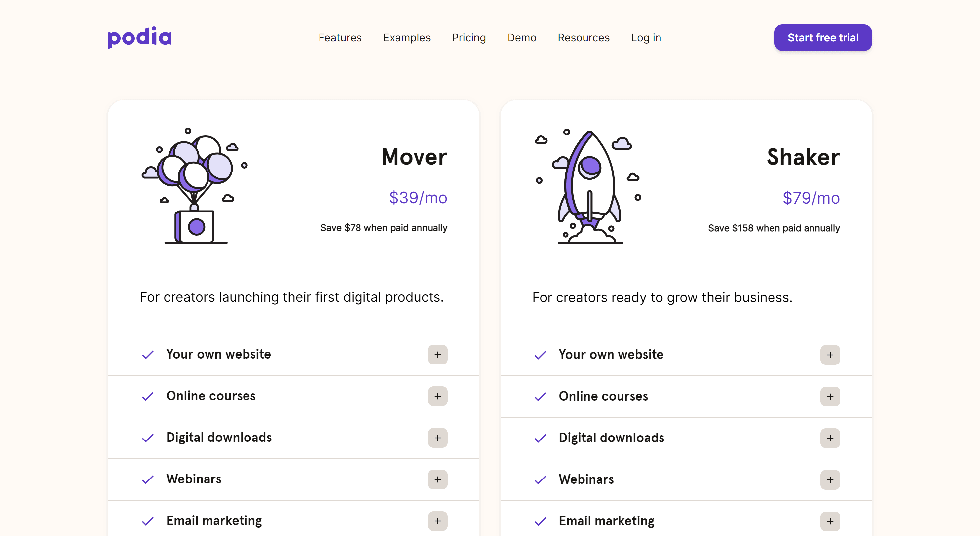This screenshot has height=536, width=980.
Task: Click the Log in link
Action: click(645, 38)
